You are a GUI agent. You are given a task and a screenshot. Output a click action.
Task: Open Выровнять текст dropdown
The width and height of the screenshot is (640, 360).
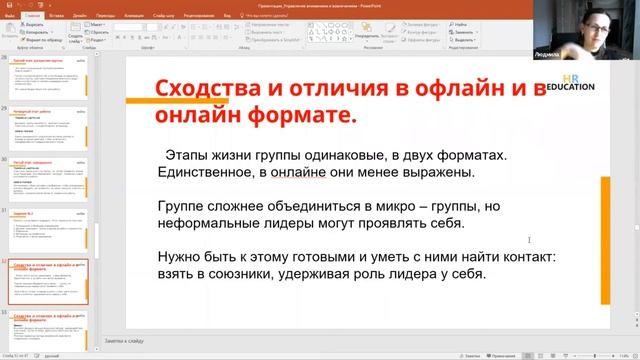click(x=264, y=32)
